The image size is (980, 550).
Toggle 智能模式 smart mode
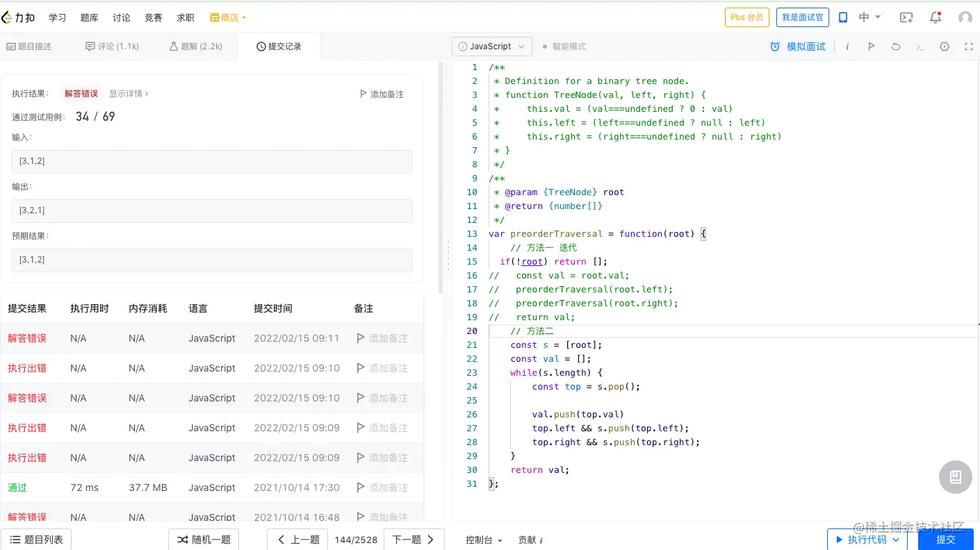pos(564,47)
